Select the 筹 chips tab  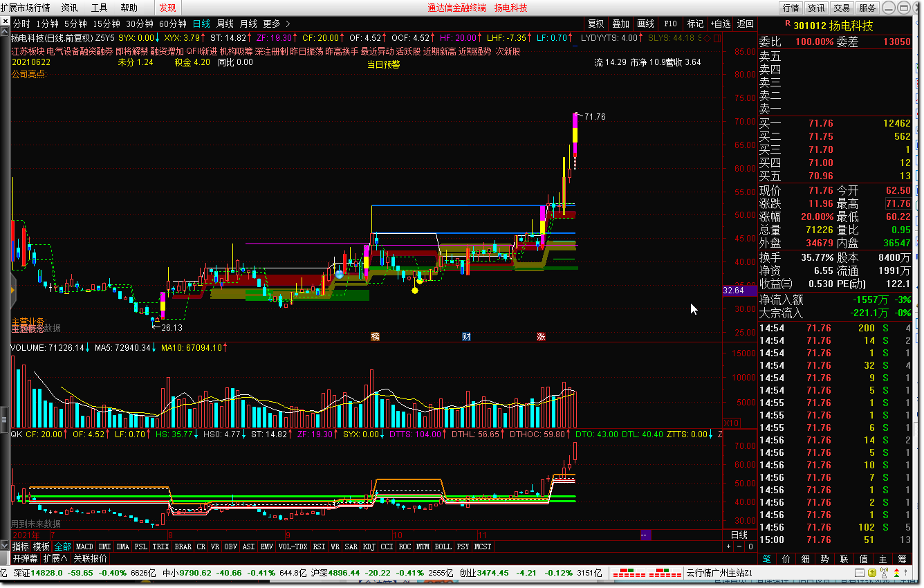(x=902, y=558)
